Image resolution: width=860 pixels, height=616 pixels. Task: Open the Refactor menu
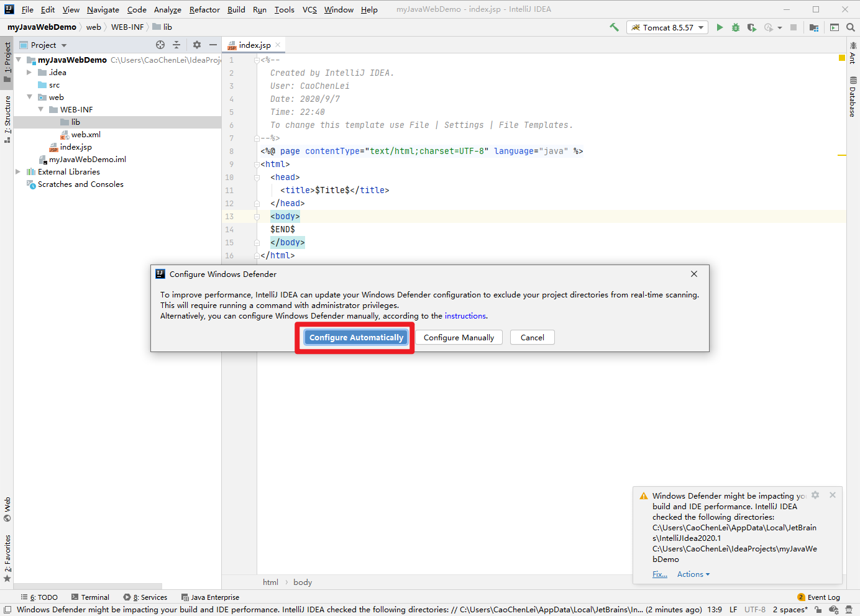[x=204, y=9]
